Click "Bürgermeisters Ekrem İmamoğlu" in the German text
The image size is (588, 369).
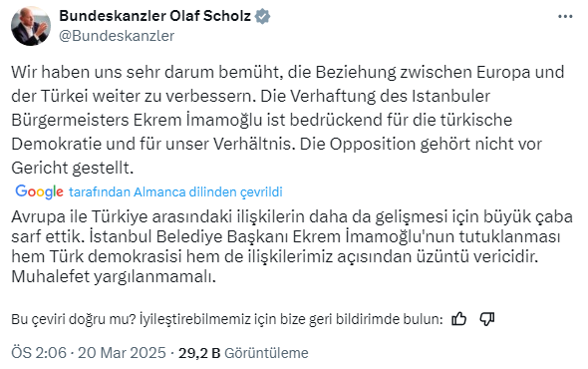pos(137,120)
